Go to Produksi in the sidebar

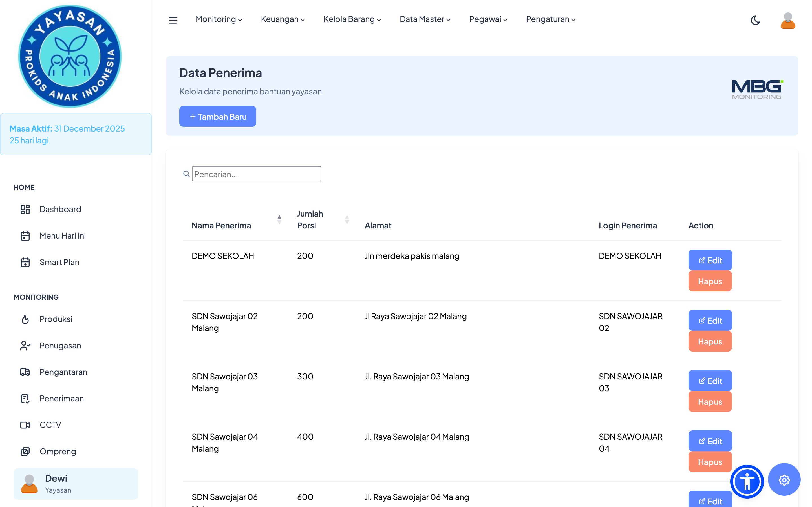click(x=56, y=319)
